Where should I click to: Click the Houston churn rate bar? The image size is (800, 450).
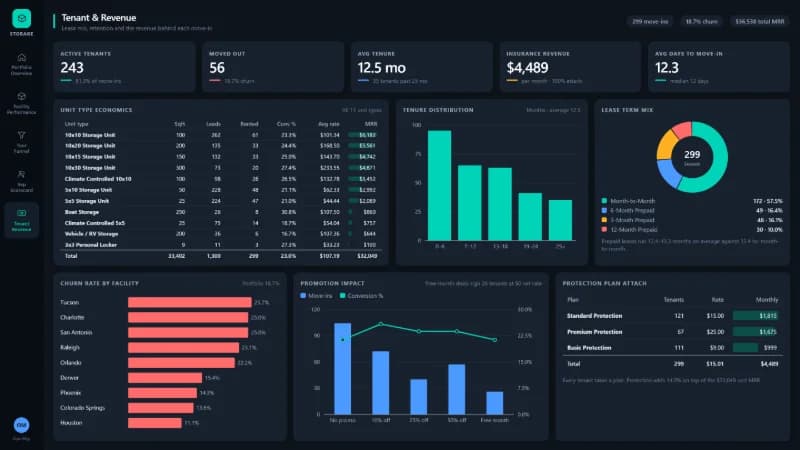point(155,423)
